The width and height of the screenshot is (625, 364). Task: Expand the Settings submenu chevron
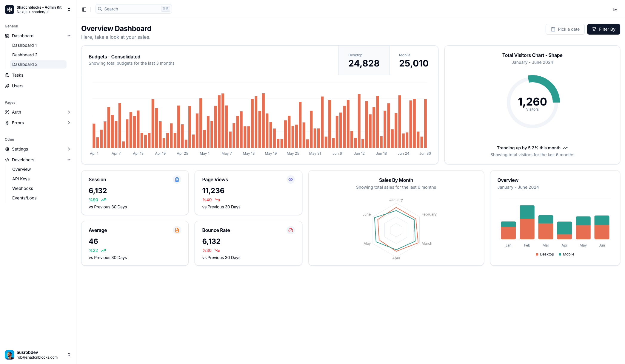coord(69,149)
